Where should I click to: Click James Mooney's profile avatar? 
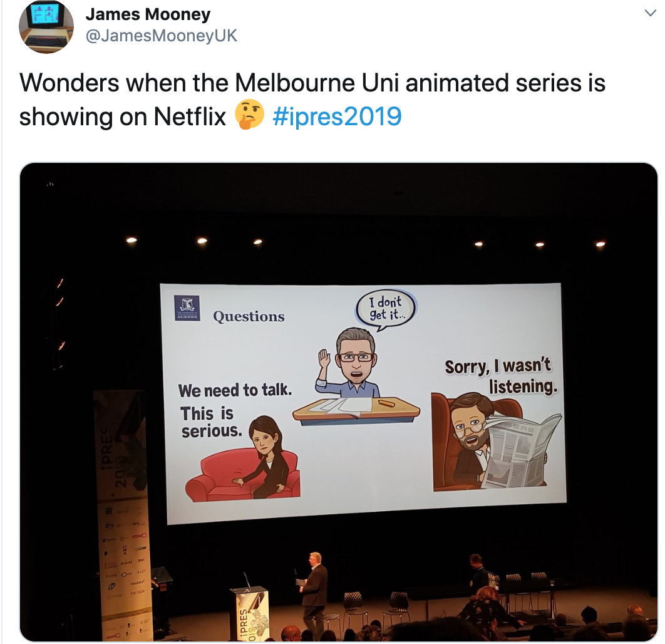tap(46, 26)
